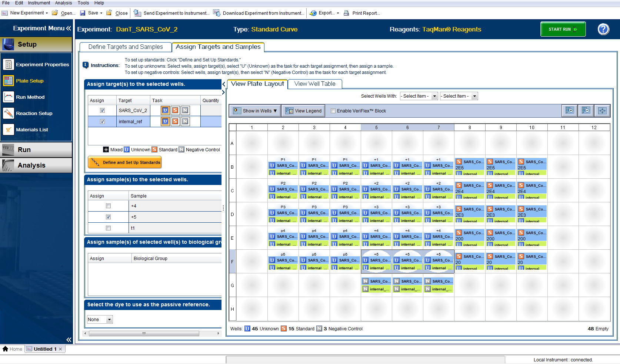The width and height of the screenshot is (620, 364).
Task: Select plate column 8 header
Action: (x=470, y=127)
